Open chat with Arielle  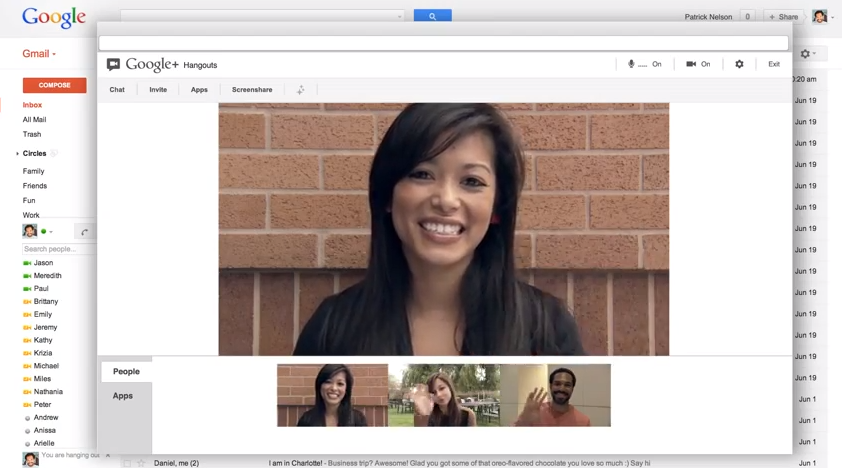(x=44, y=443)
